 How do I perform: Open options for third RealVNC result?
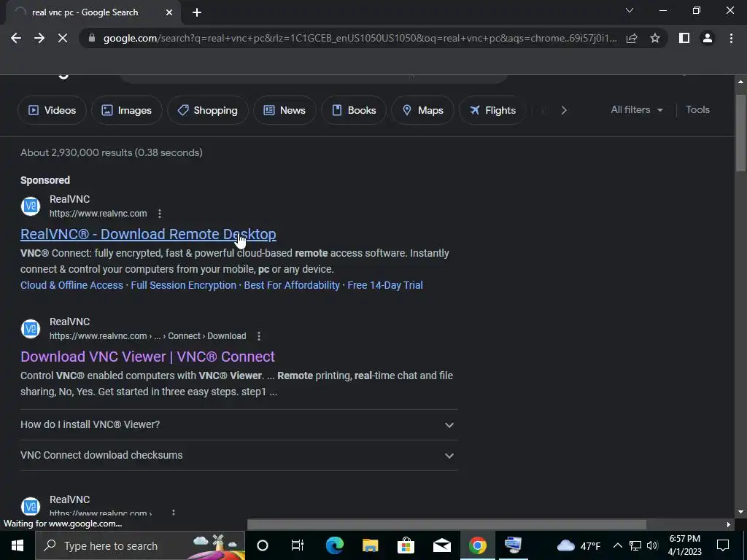click(174, 513)
